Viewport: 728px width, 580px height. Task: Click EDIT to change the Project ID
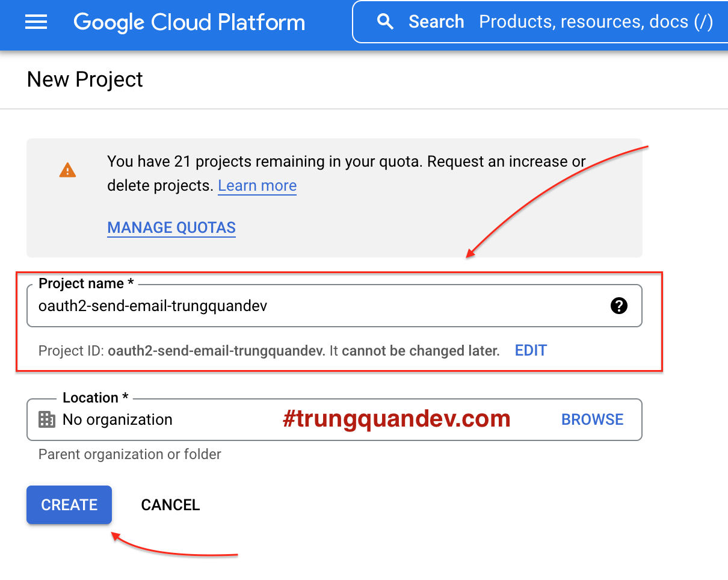coord(530,350)
